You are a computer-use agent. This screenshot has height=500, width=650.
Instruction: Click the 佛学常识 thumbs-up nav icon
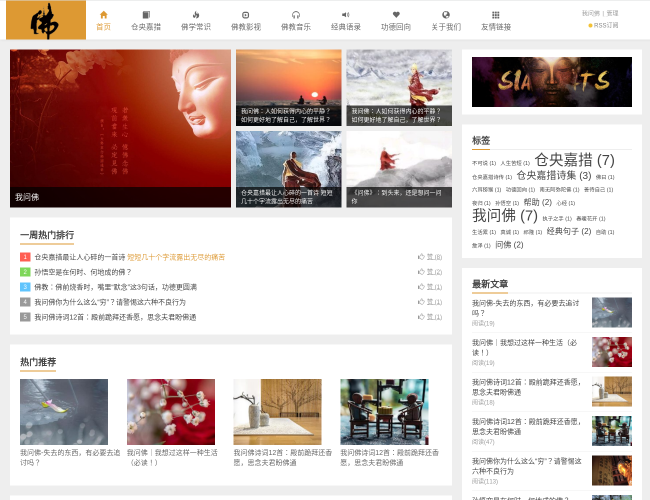pyautogui.click(x=196, y=15)
